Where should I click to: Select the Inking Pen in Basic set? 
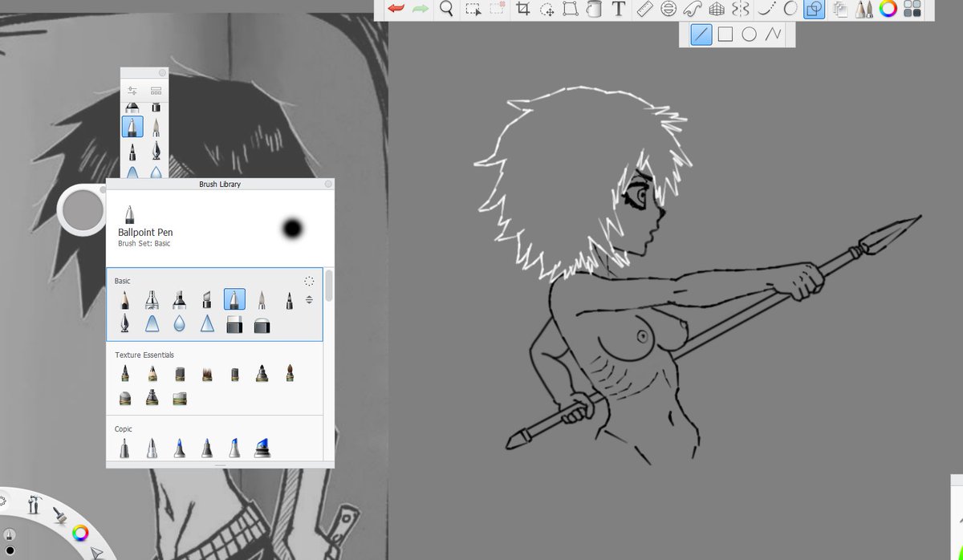(124, 323)
